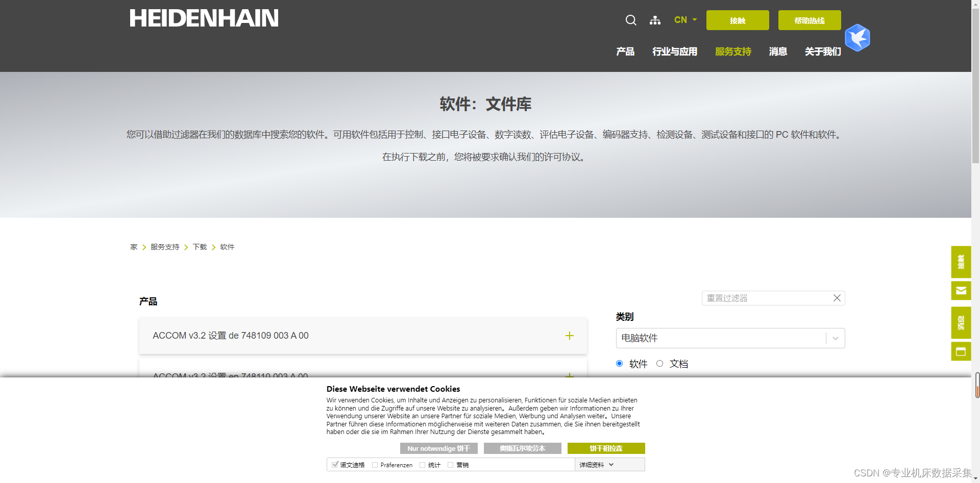The width and height of the screenshot is (980, 483).
Task: Open the sitemap hierarchy icon
Action: coord(655,20)
